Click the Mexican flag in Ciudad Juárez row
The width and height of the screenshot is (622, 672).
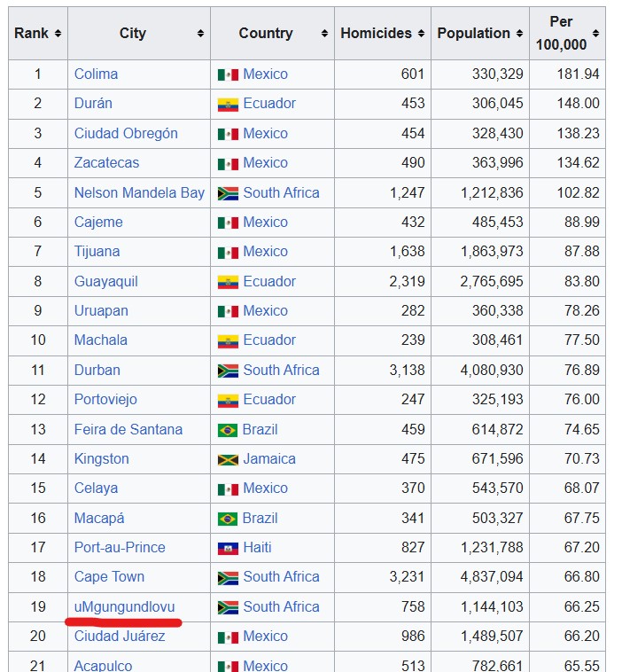point(228,637)
